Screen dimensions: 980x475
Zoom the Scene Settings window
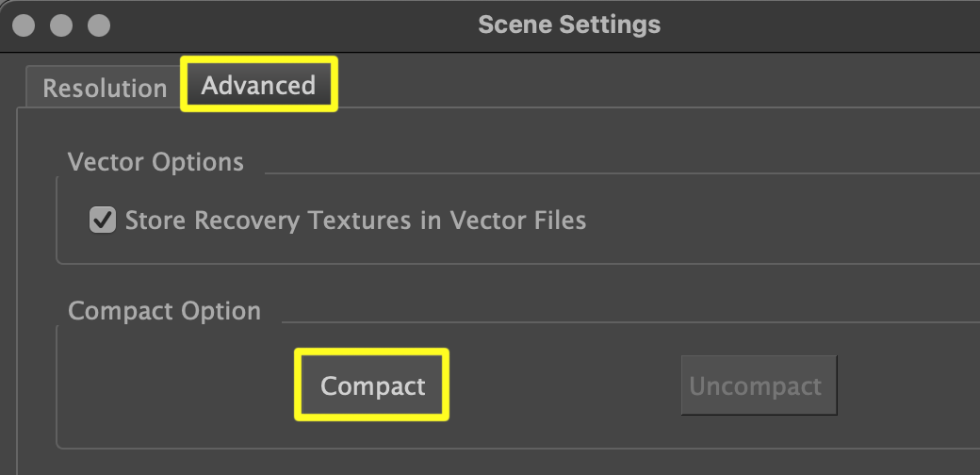98,25
